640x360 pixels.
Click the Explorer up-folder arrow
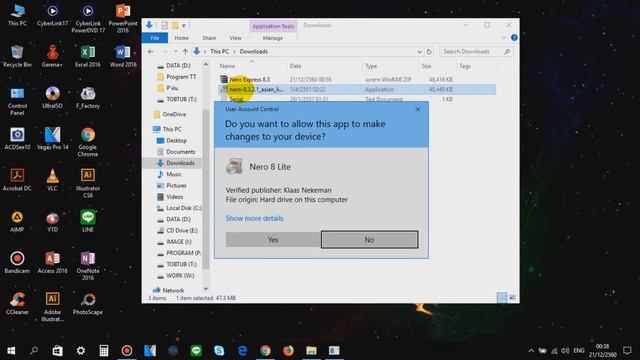coord(185,52)
